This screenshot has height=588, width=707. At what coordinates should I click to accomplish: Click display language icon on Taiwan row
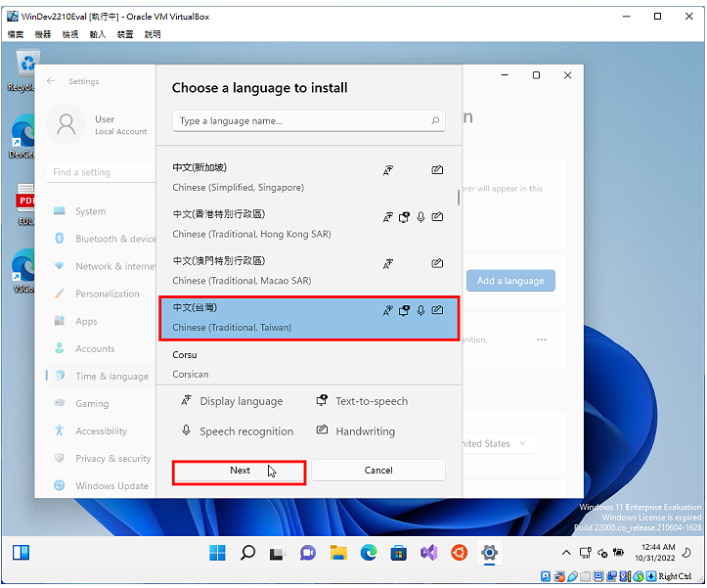pos(388,310)
